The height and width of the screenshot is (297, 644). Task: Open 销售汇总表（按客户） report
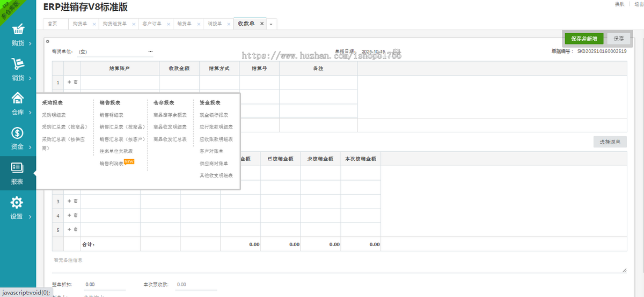click(x=122, y=139)
